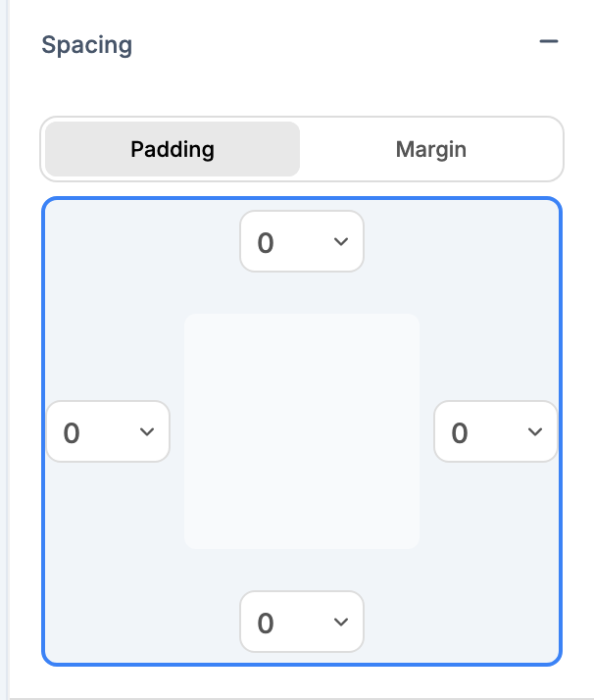Select the bottom padding value 0
The image size is (594, 700).
coord(266,623)
